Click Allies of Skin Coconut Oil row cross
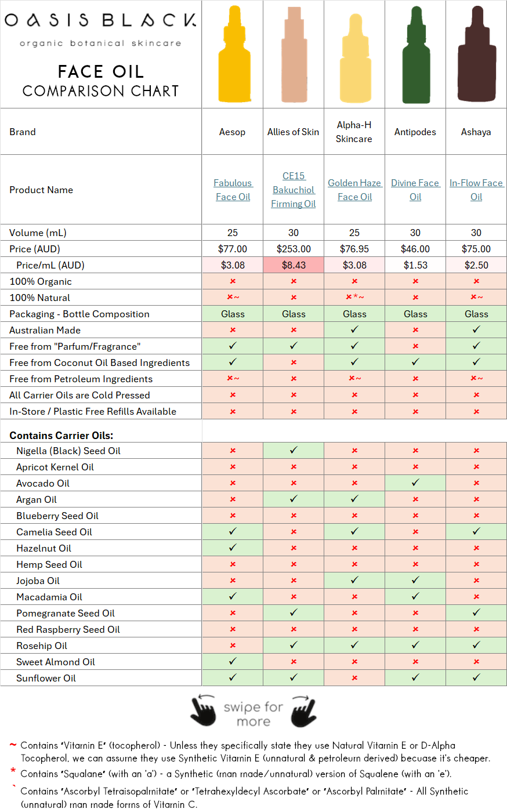 (294, 362)
